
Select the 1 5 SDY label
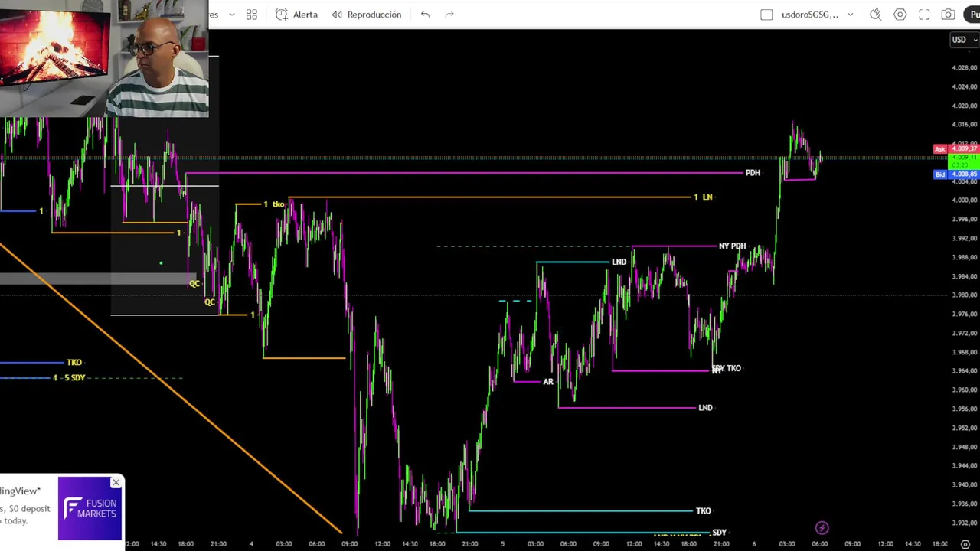pos(69,378)
